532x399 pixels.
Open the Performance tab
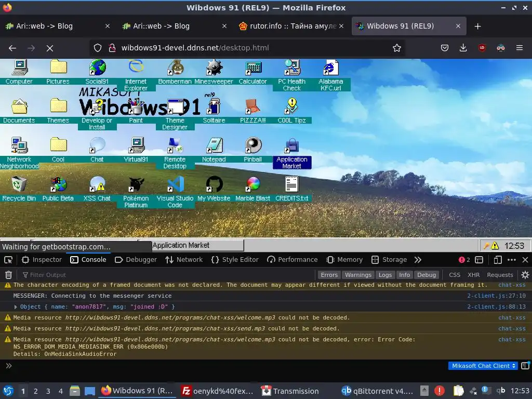coord(292,260)
